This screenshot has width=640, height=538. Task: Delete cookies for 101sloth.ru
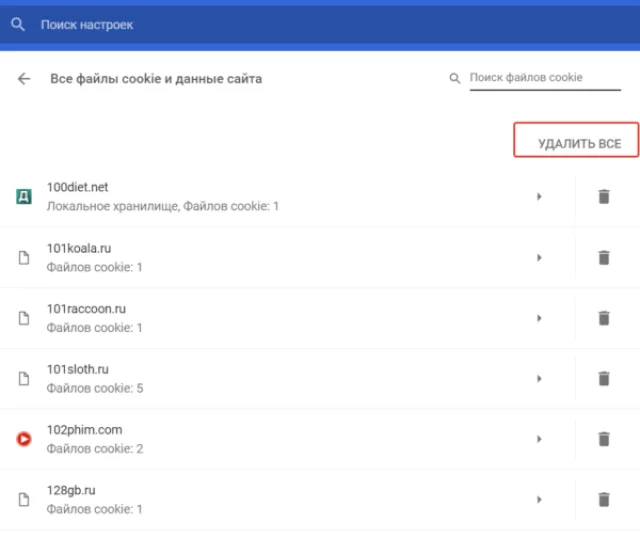[x=604, y=378]
